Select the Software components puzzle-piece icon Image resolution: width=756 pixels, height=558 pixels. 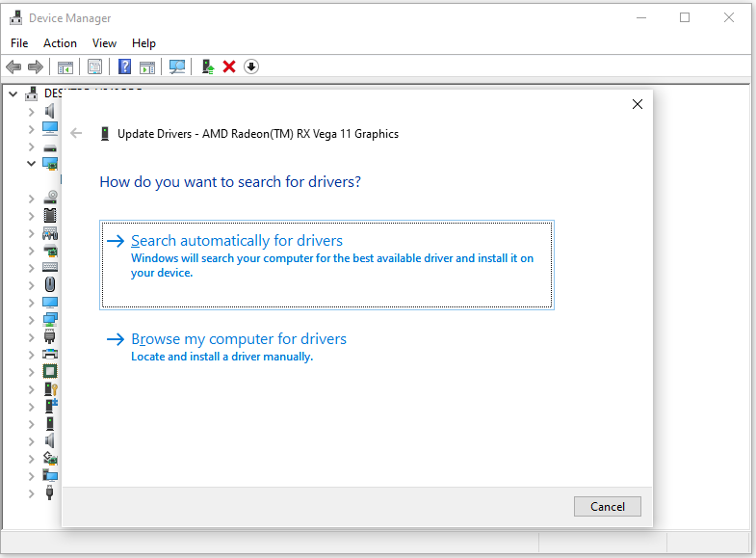click(x=51, y=406)
